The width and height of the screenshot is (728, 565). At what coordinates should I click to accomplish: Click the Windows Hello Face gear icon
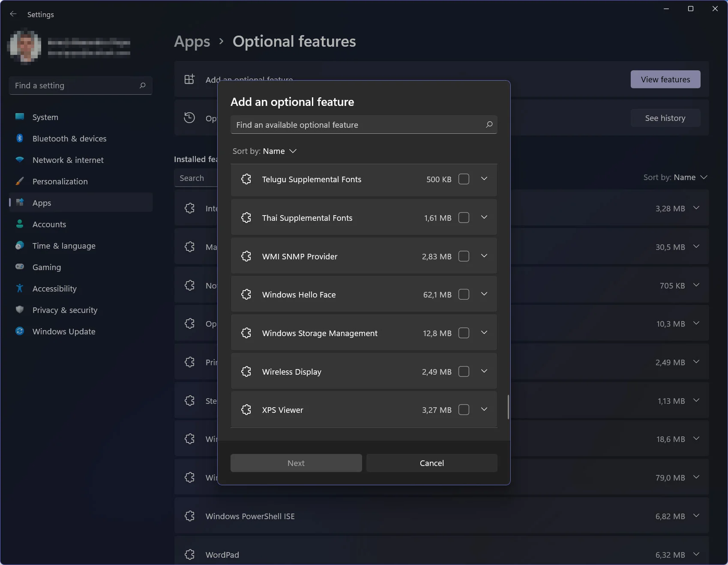point(246,295)
